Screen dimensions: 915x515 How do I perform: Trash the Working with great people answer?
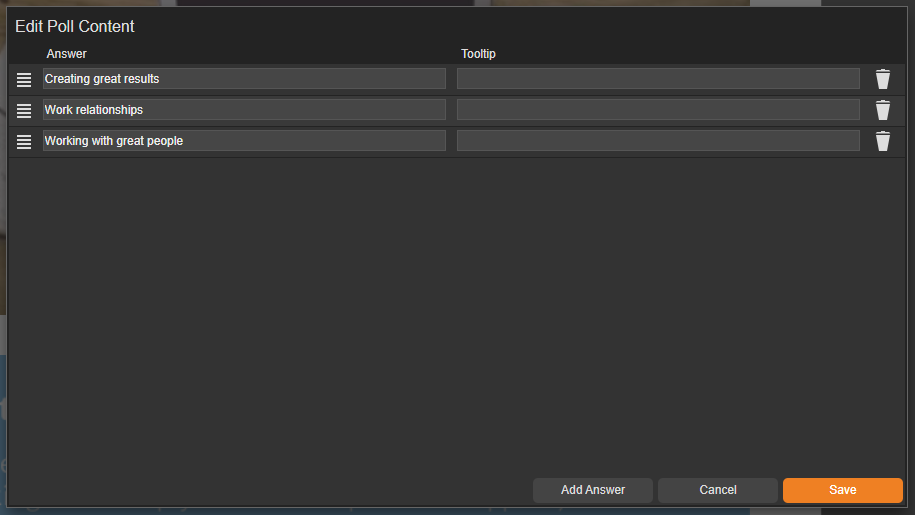point(882,141)
